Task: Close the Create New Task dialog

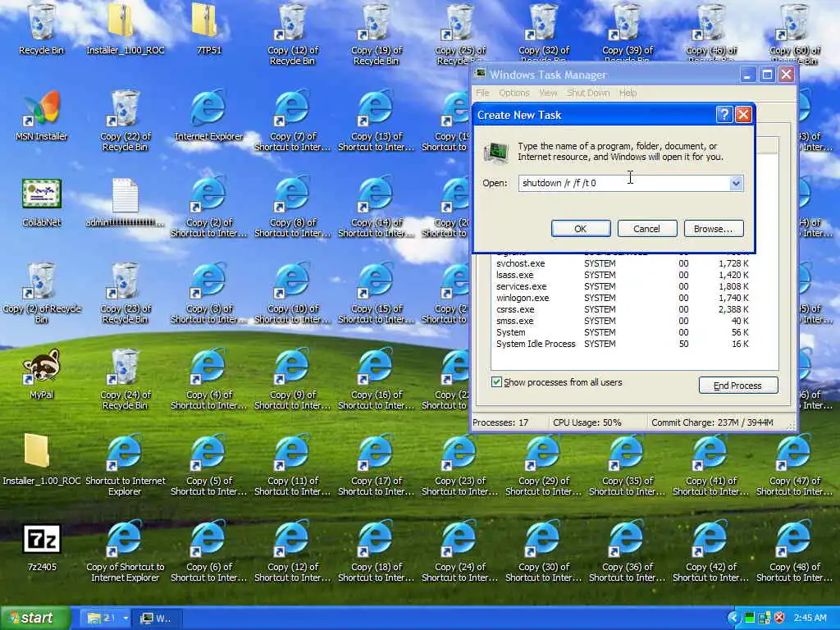Action: [743, 114]
